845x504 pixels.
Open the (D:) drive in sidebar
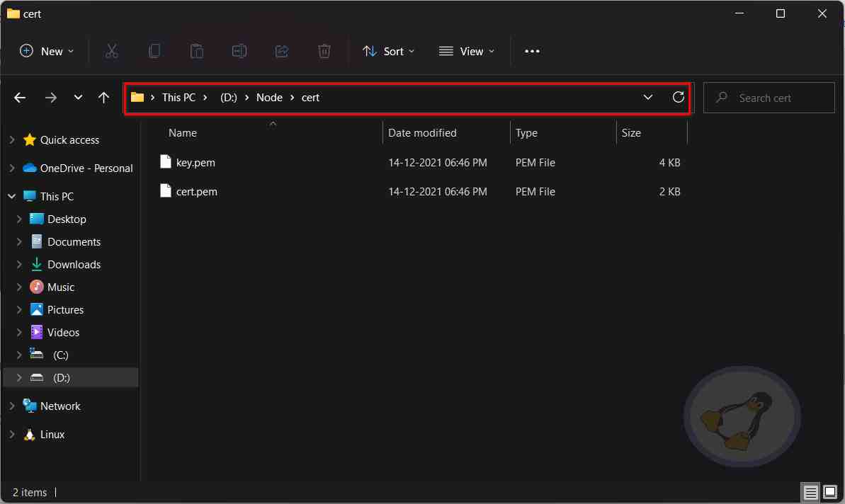[62, 377]
